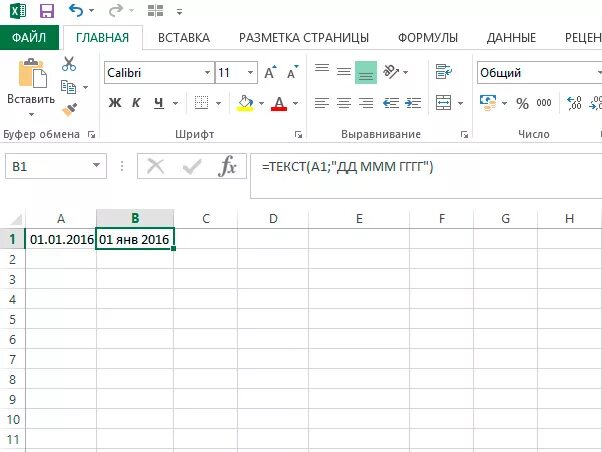
Task: Increase font size with large A icon
Action: tap(270, 72)
